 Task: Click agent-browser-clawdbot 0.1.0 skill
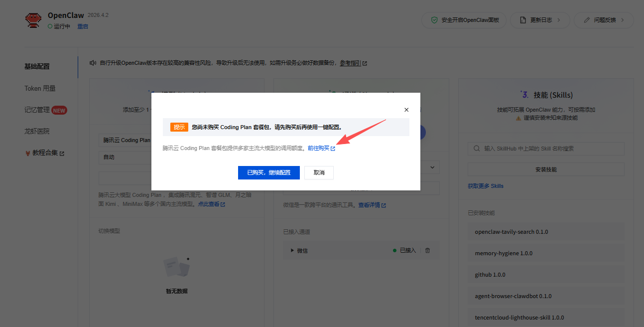tap(546, 296)
